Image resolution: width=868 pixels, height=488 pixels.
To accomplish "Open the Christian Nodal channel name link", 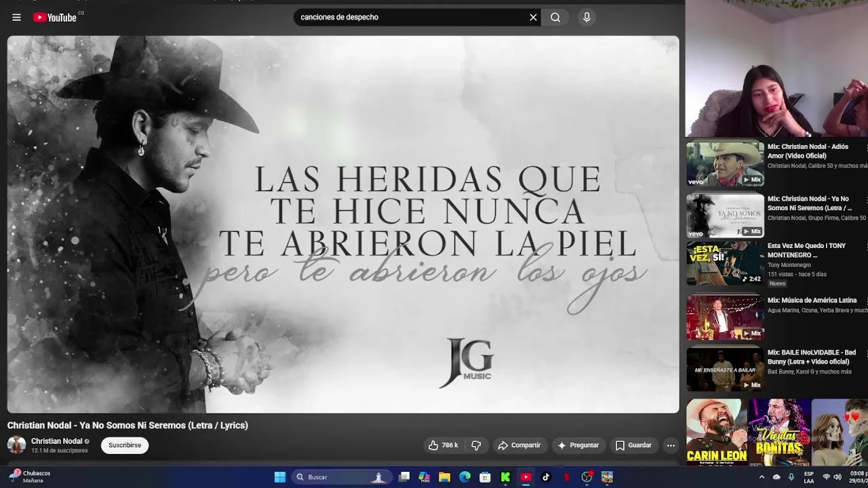I will 56,441.
